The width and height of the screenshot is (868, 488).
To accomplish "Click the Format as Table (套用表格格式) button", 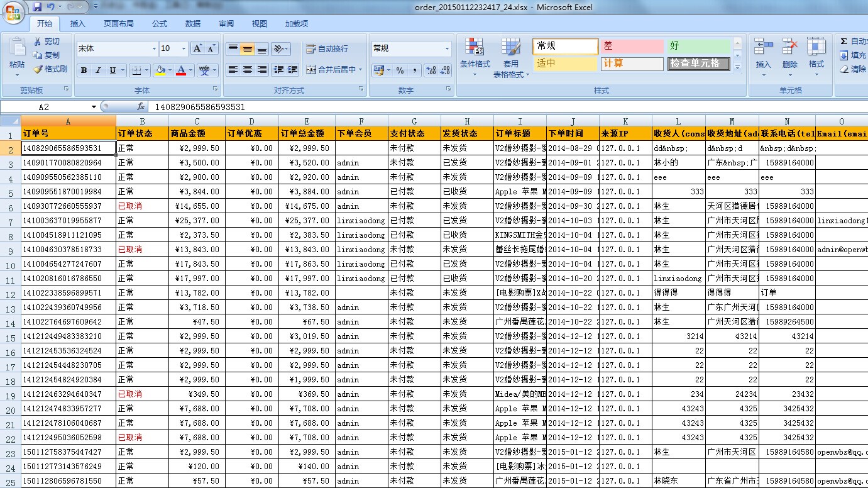I will 511,57.
